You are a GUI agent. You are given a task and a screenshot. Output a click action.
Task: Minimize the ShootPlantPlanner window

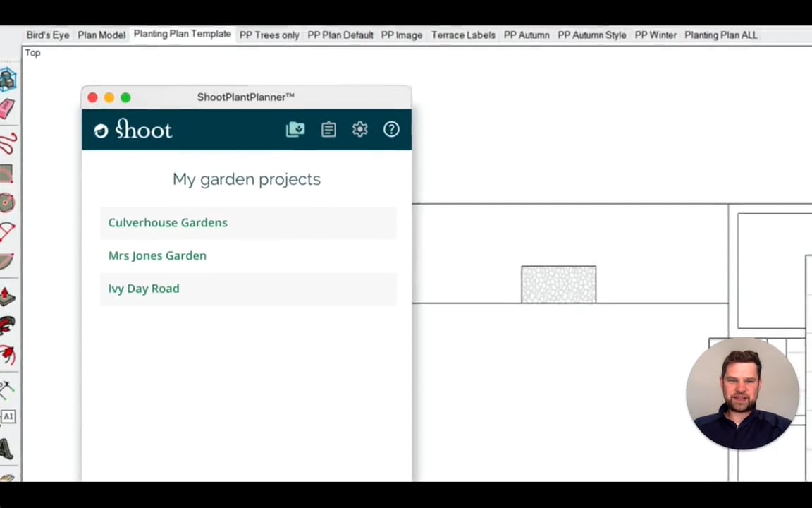click(x=109, y=97)
